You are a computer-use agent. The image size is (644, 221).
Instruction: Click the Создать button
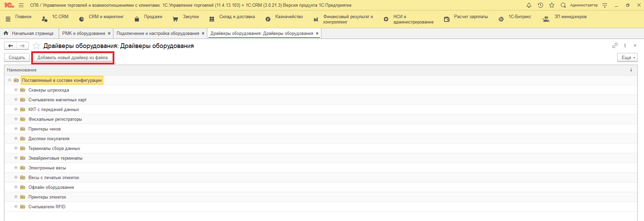click(17, 58)
